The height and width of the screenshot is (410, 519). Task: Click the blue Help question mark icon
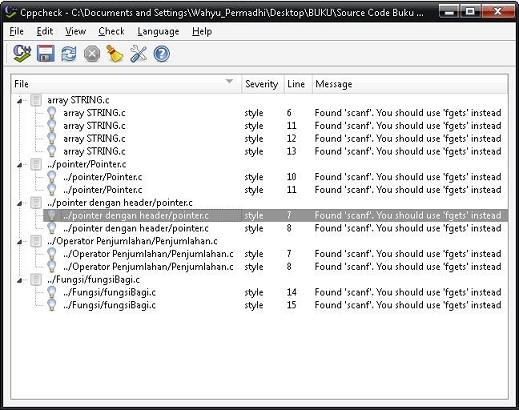162,54
